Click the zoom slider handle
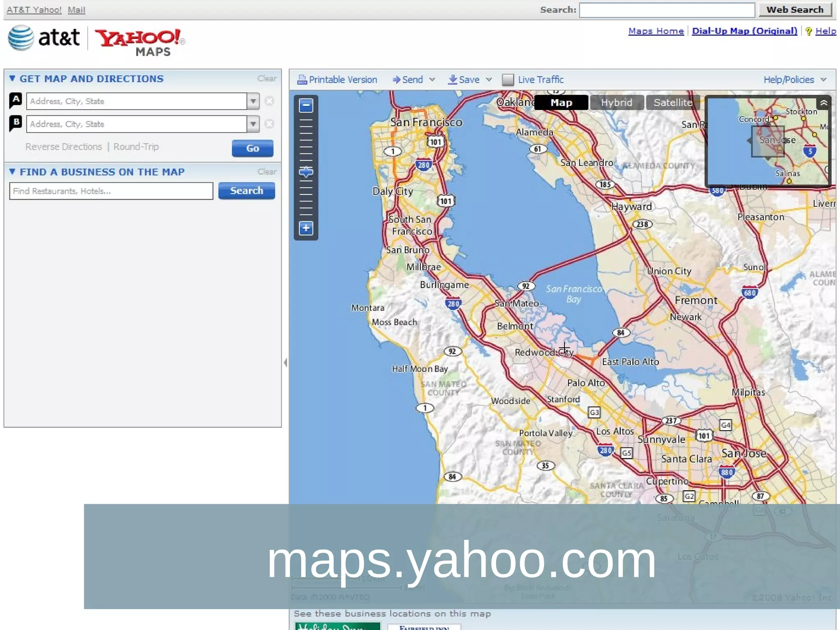 click(306, 172)
